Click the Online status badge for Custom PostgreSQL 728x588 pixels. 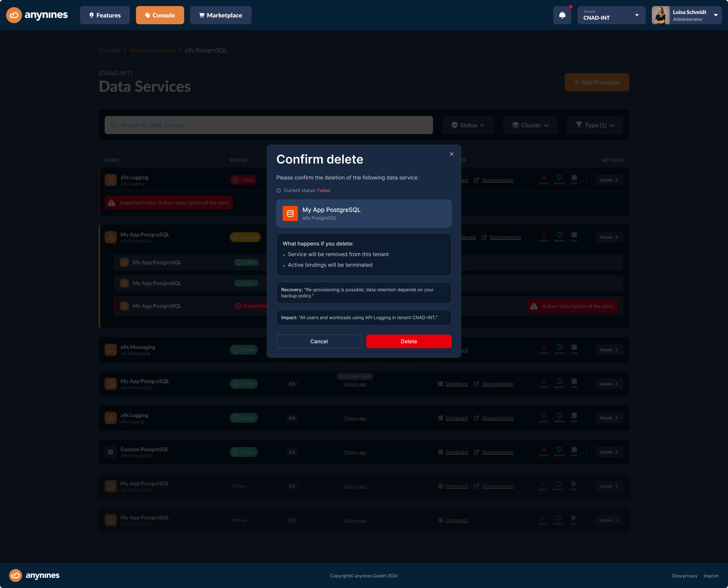(x=244, y=452)
